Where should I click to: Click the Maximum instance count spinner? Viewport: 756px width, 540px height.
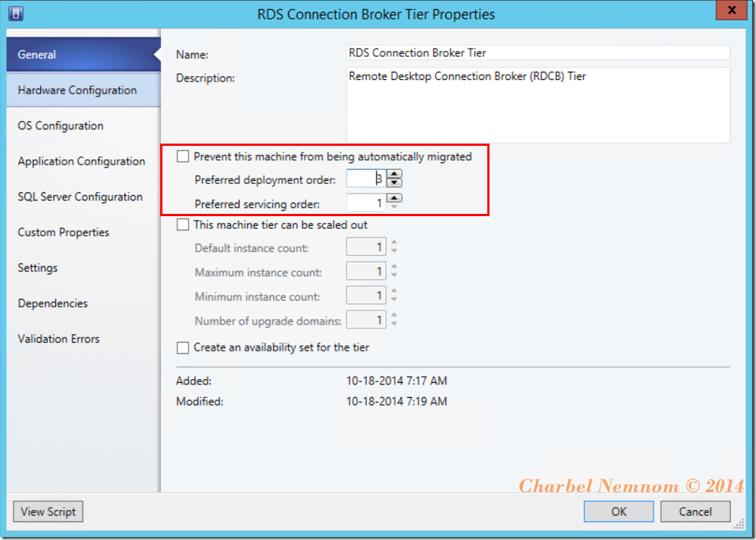[394, 271]
